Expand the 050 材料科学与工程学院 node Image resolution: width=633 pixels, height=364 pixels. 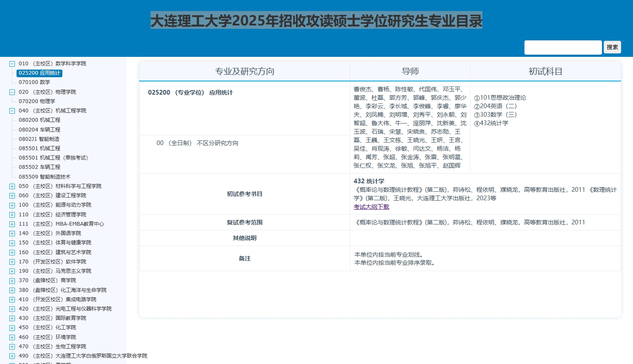pyautogui.click(x=12, y=186)
